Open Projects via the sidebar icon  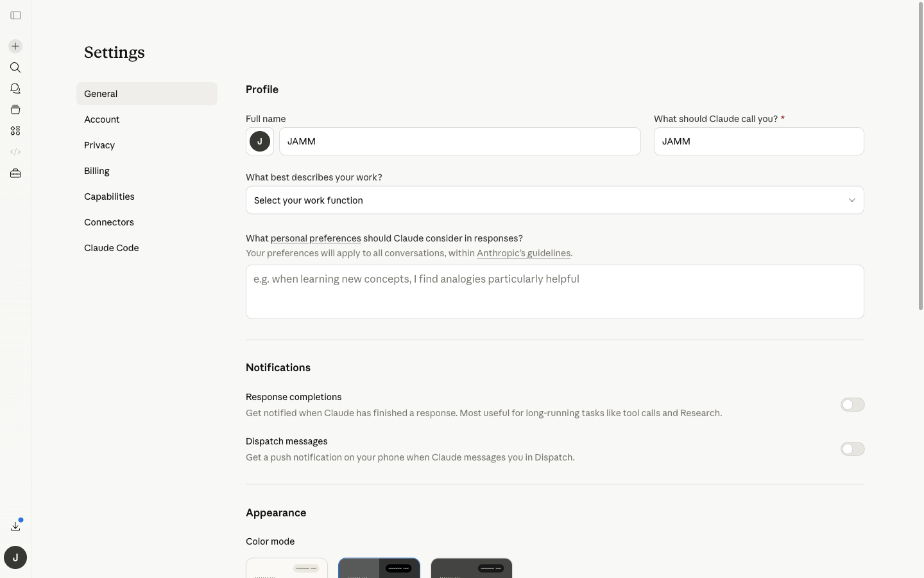(x=15, y=110)
